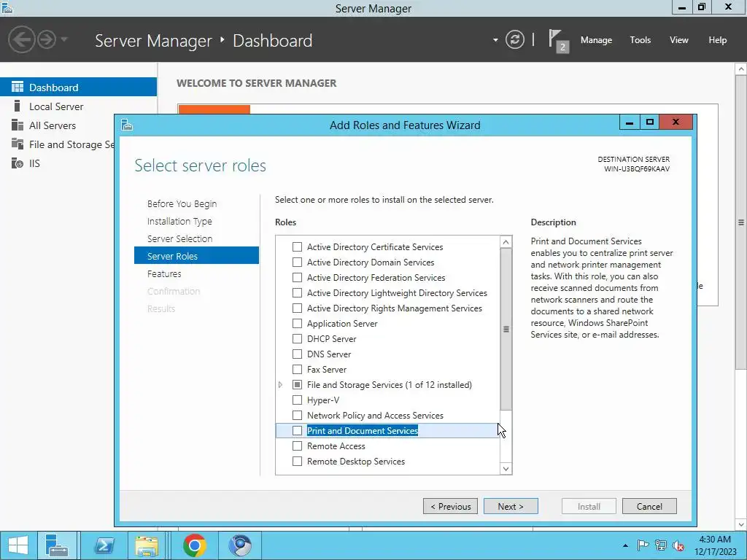This screenshot has width=747, height=560.
Task: Check Active Directory Rights Management Services
Action: [297, 308]
